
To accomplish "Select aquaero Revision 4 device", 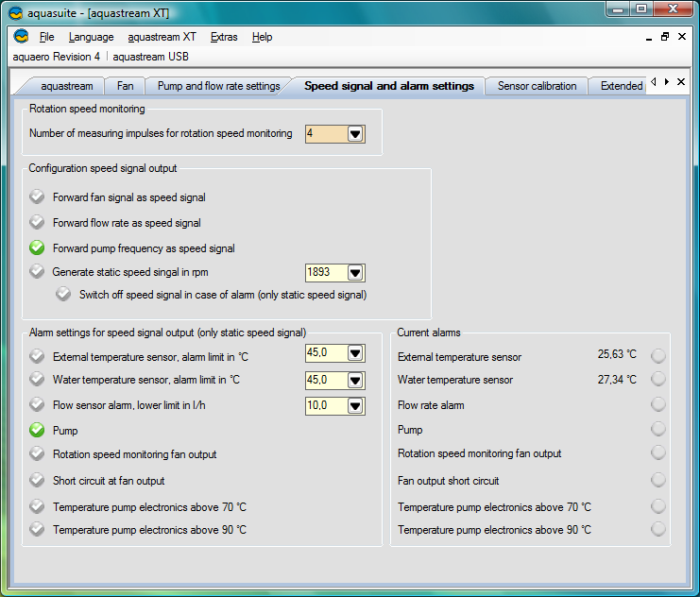I will tap(57, 57).
